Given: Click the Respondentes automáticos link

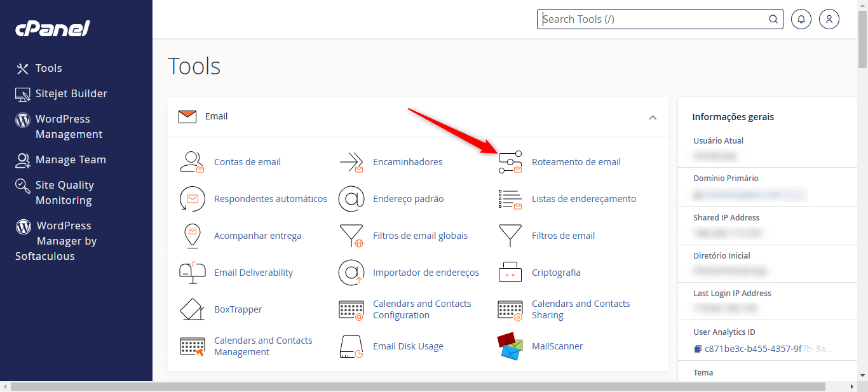Looking at the screenshot, I should [x=271, y=199].
